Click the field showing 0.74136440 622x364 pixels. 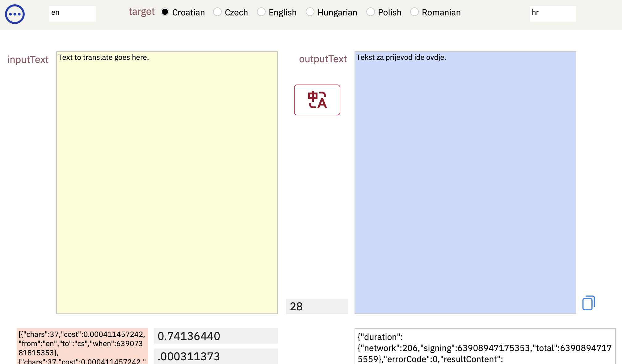pos(216,336)
